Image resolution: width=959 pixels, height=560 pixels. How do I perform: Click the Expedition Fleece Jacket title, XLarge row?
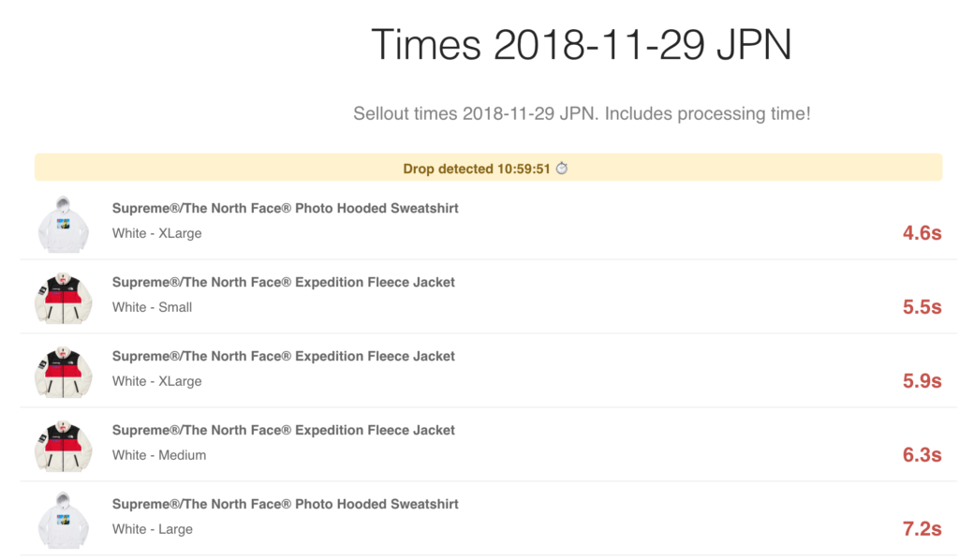(283, 357)
